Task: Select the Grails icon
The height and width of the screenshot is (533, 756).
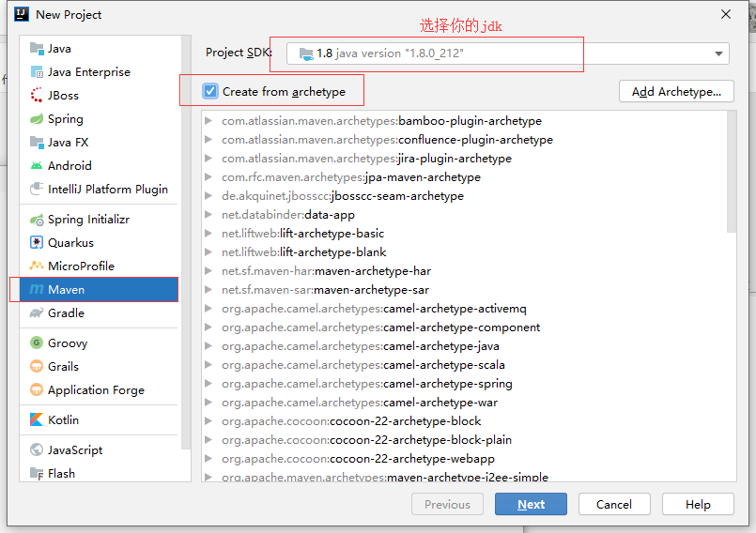Action: (37, 366)
